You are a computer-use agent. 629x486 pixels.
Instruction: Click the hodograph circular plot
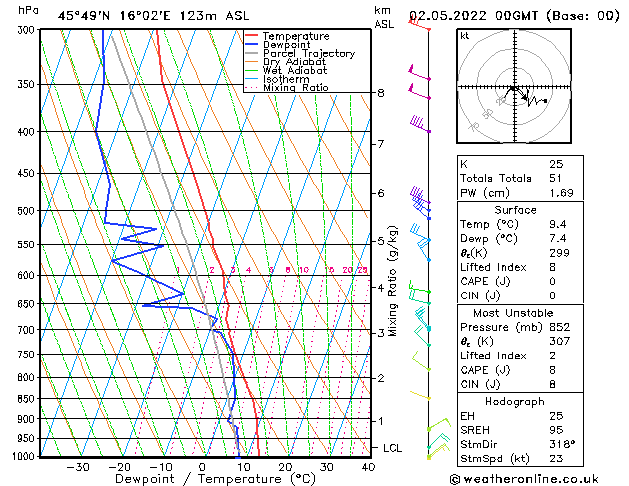(514, 86)
